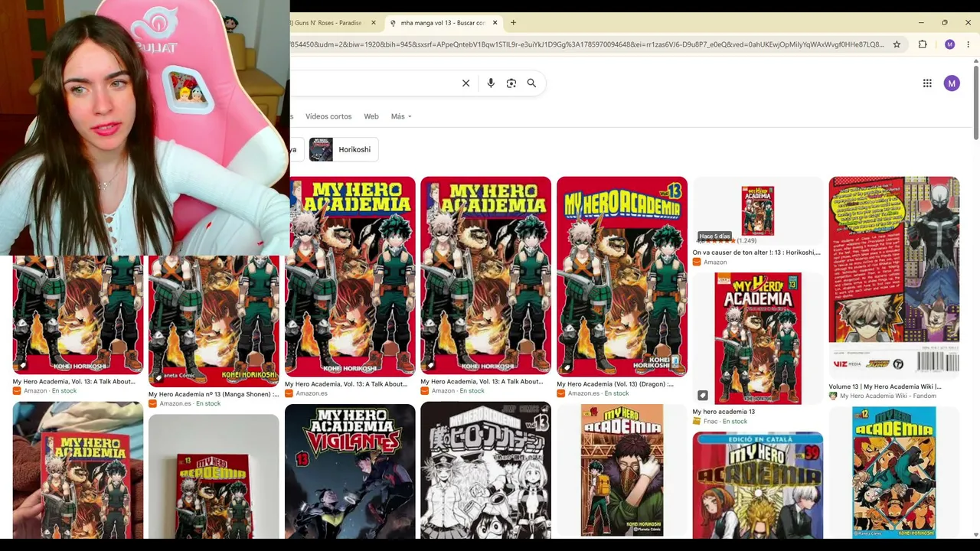
Task: Open the 'On va causer de ton alter' link
Action: [x=756, y=253]
